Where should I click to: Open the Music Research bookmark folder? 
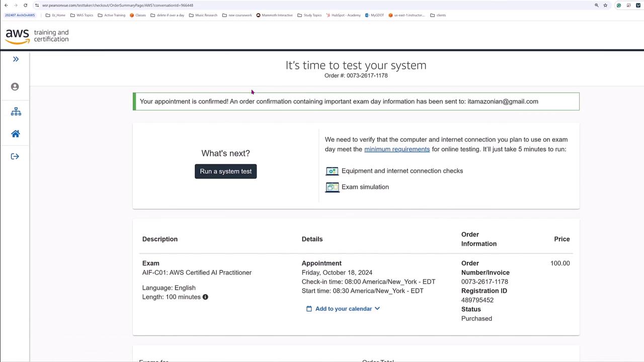tap(203, 15)
